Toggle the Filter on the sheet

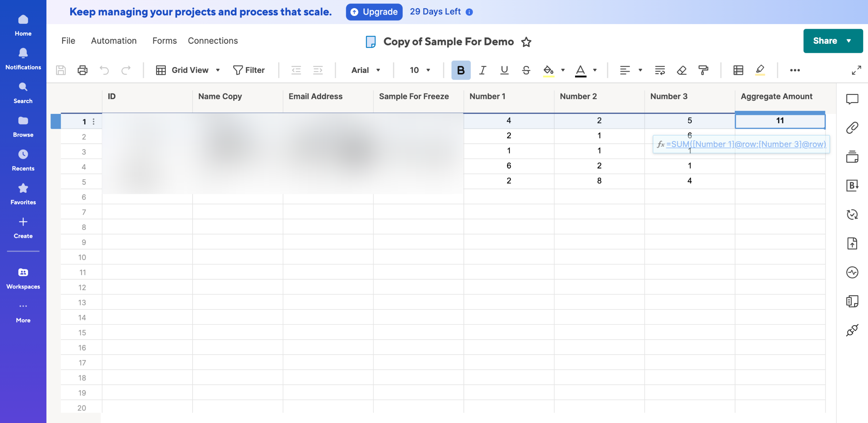249,70
